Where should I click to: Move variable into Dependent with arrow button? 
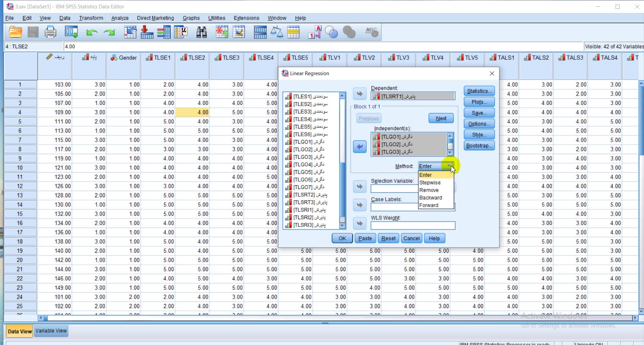tap(360, 94)
